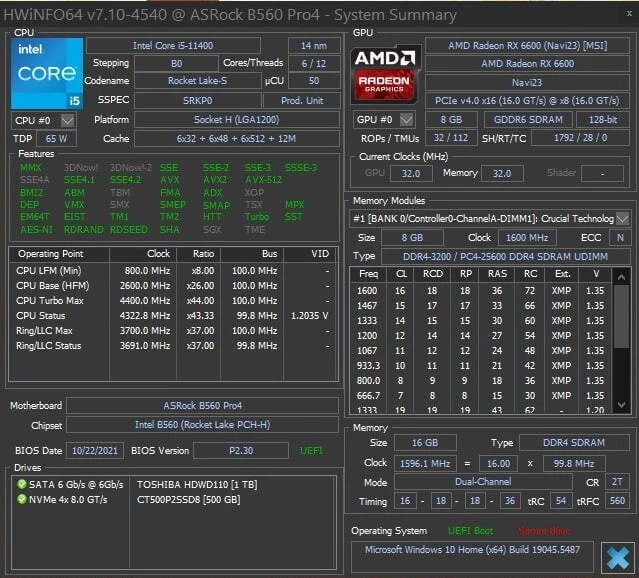Click the memory size 16 GB field
The height and width of the screenshot is (578, 639).
pyautogui.click(x=425, y=443)
